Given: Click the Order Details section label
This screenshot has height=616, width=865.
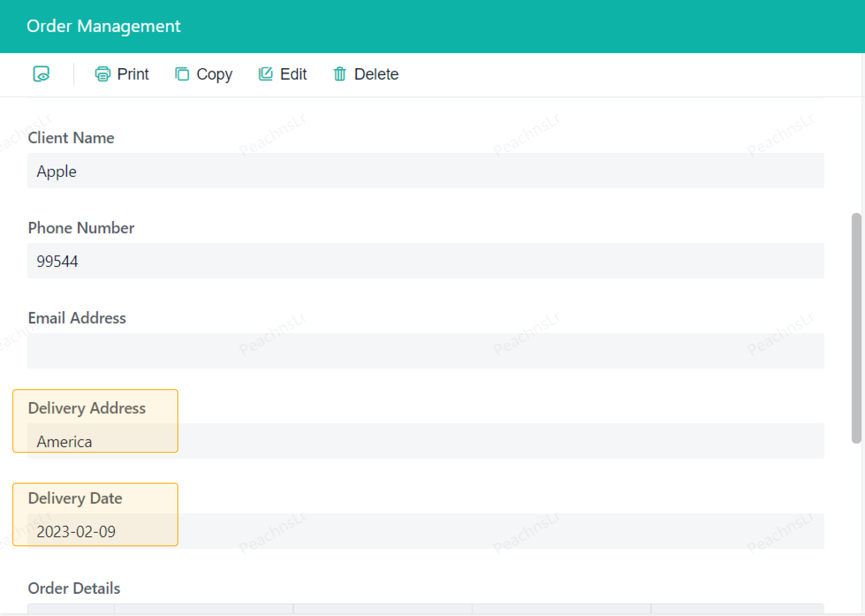Looking at the screenshot, I should 74,588.
